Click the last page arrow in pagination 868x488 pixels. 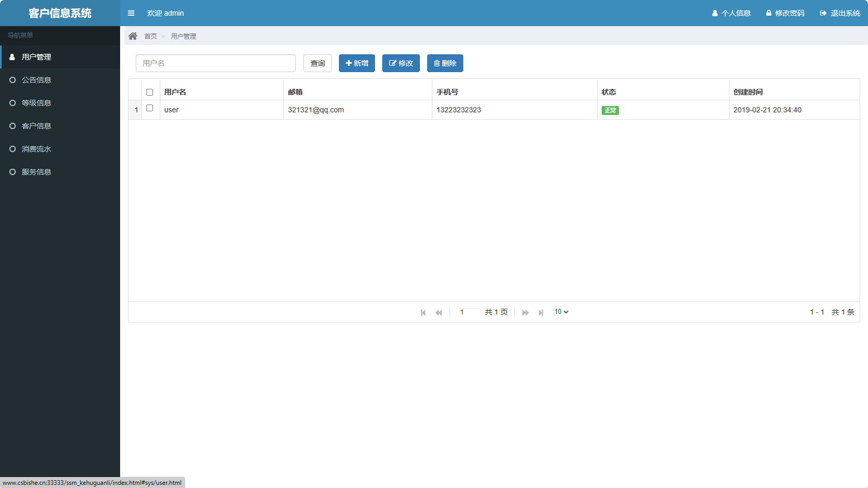541,312
